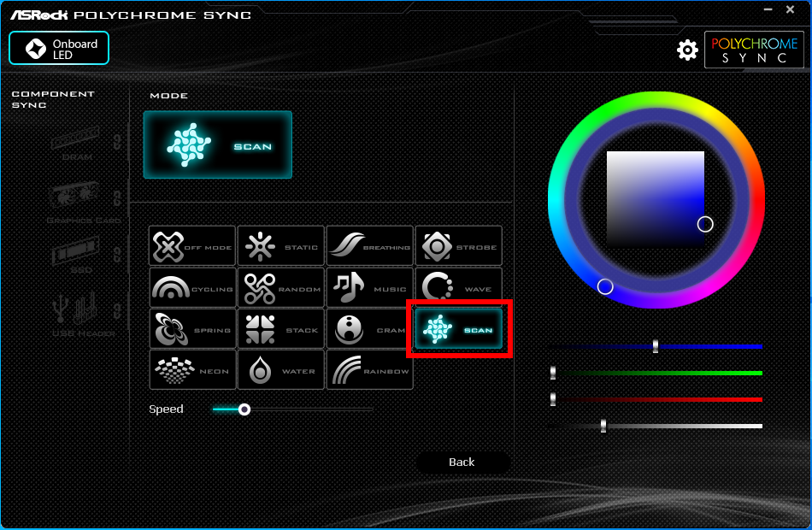Click the Polychrome Sync logo button
The width and height of the screenshot is (812, 530).
point(754,50)
